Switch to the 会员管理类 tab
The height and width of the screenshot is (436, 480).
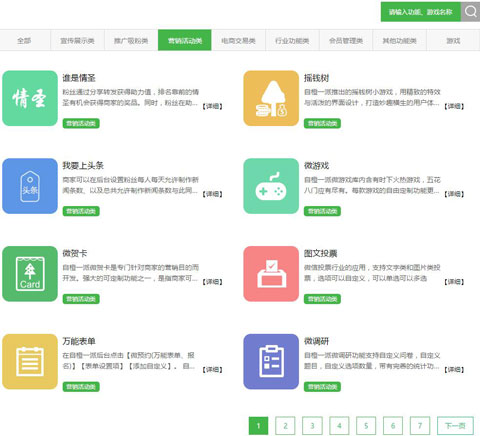tap(346, 40)
